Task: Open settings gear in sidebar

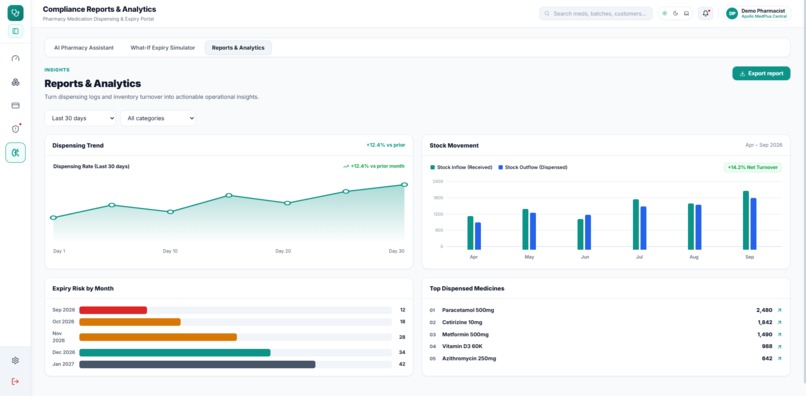Action: 15,361
